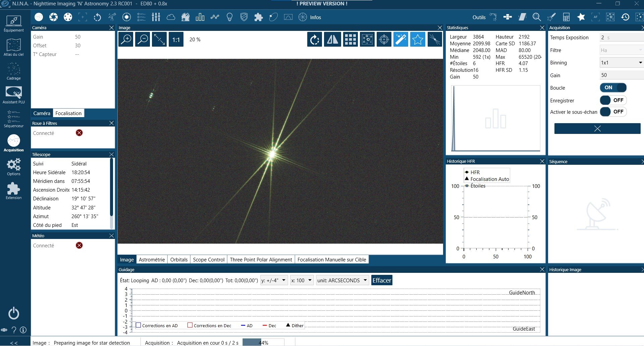The width and height of the screenshot is (644, 346).
Task: Close the Roue à Filtres panel
Action: (112, 123)
